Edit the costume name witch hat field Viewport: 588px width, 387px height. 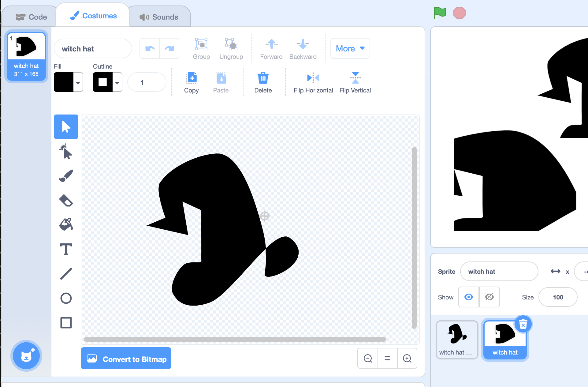pyautogui.click(x=93, y=49)
